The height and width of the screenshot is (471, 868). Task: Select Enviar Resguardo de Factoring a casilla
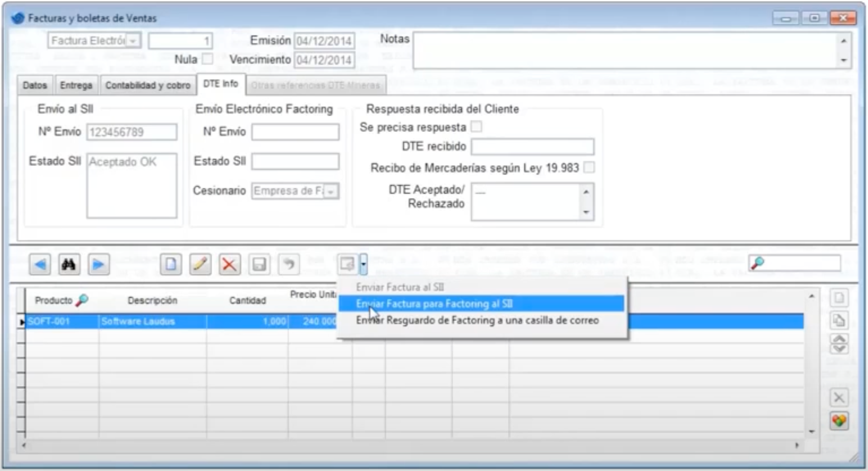(482, 320)
